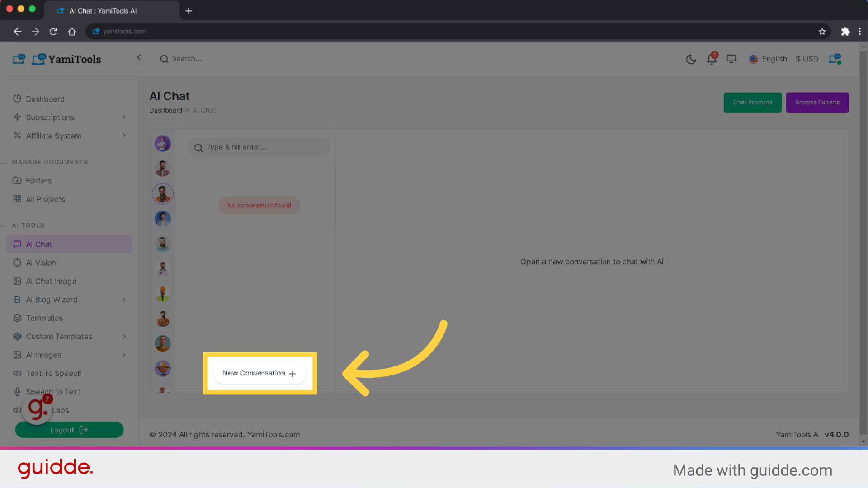Click first AI expert avatar thumbnail

click(x=162, y=143)
